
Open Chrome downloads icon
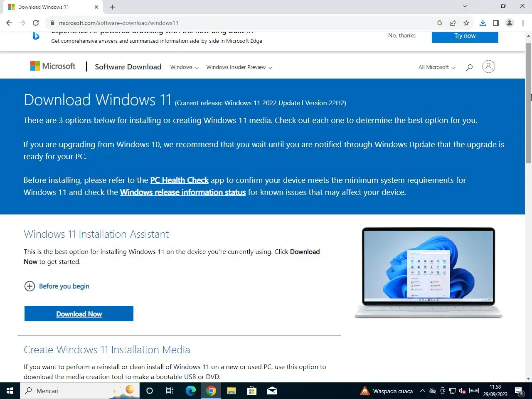[483, 23]
